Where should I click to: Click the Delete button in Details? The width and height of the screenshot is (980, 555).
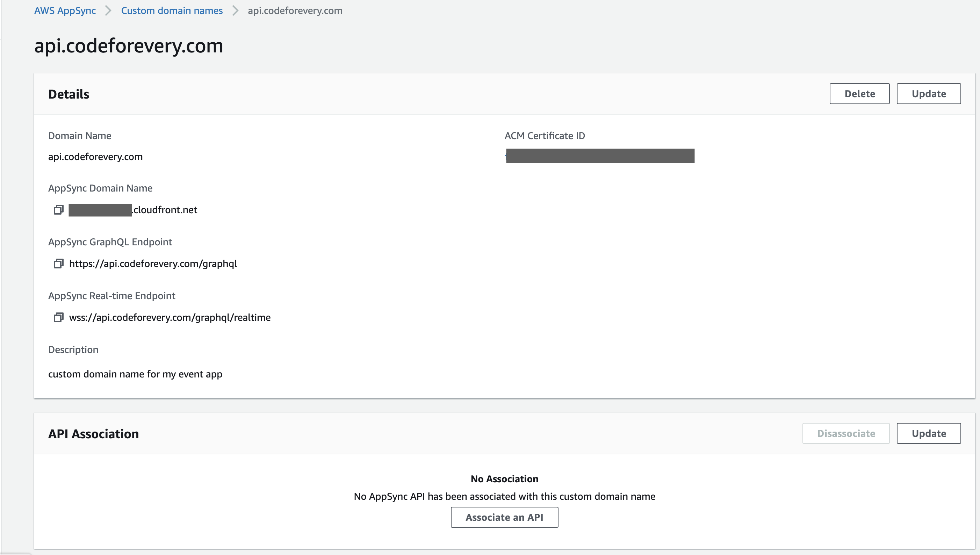[859, 94]
